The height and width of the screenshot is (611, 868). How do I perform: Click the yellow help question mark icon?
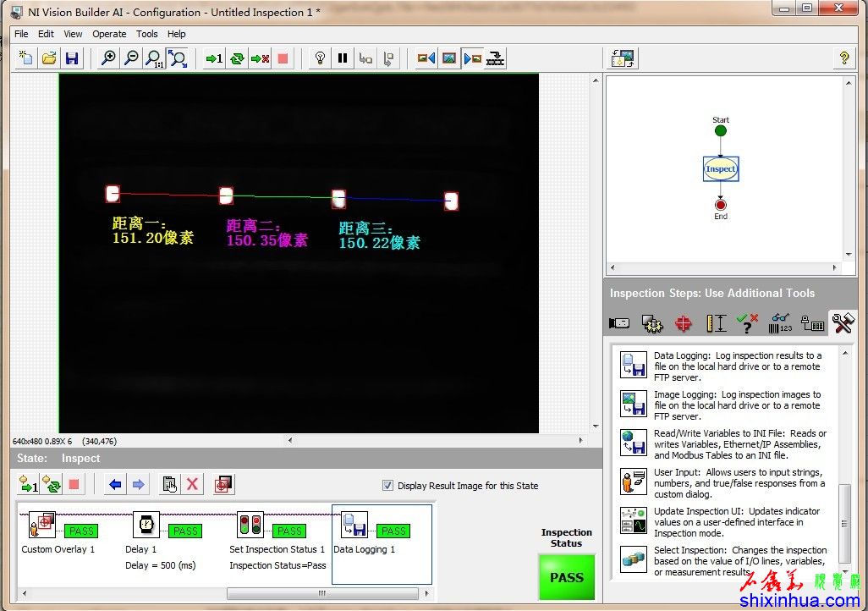[x=843, y=58]
